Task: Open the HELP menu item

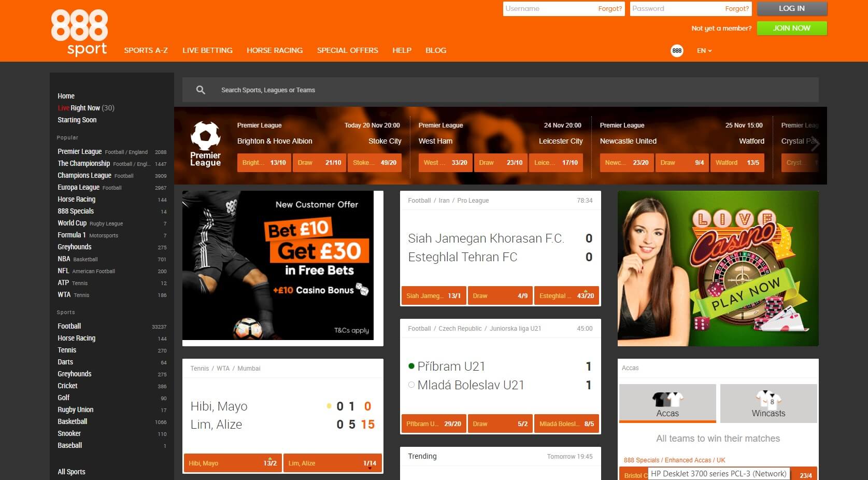Action: click(x=402, y=50)
